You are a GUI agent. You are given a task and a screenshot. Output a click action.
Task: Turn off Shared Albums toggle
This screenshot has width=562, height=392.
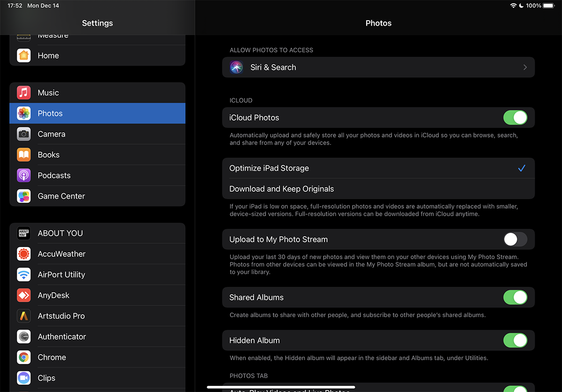515,298
